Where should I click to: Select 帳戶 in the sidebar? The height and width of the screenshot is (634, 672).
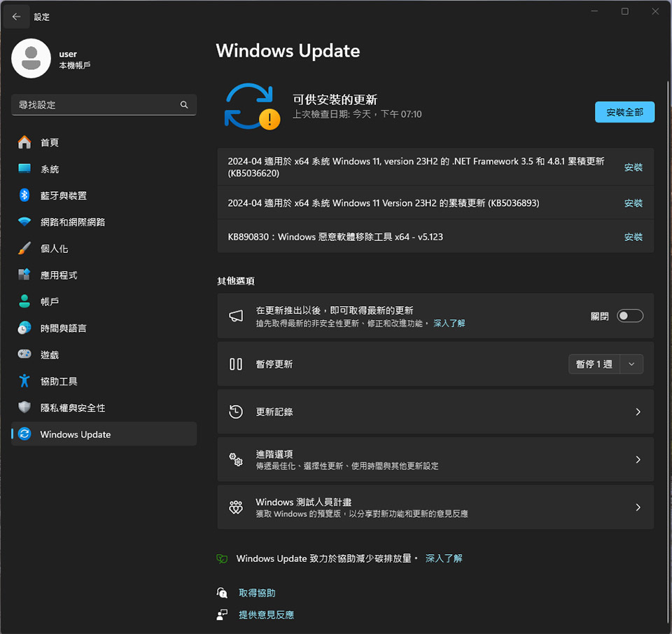tap(104, 301)
